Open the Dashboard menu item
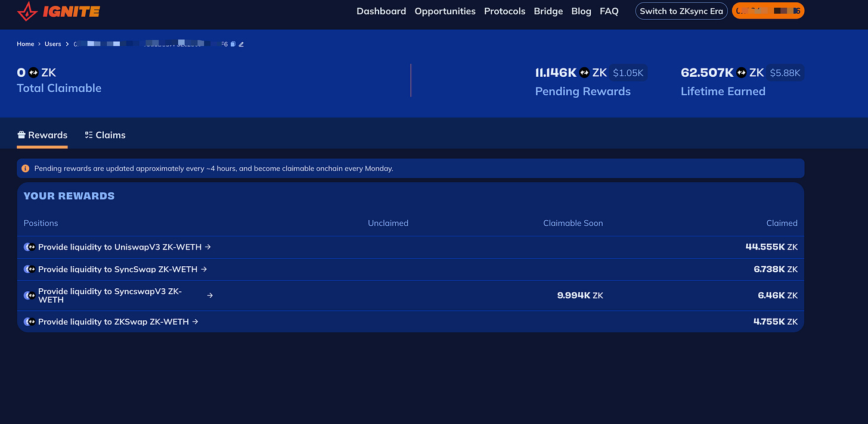The width and height of the screenshot is (868, 424). (381, 11)
